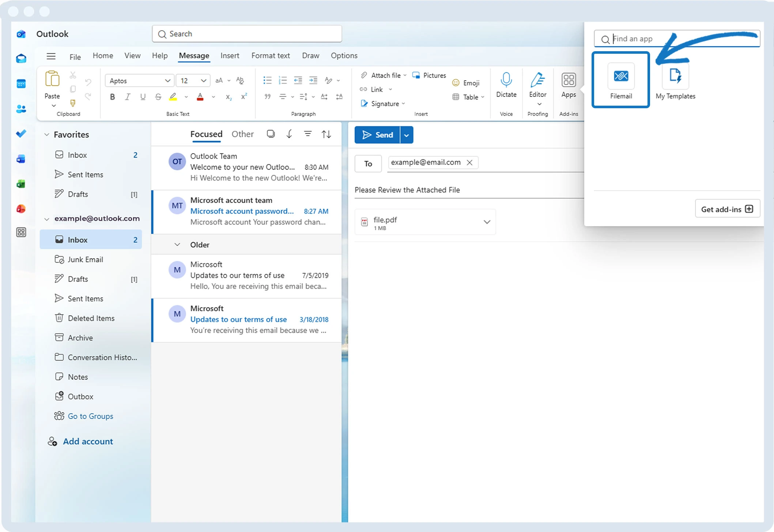Switch to the Options tab

tap(344, 56)
